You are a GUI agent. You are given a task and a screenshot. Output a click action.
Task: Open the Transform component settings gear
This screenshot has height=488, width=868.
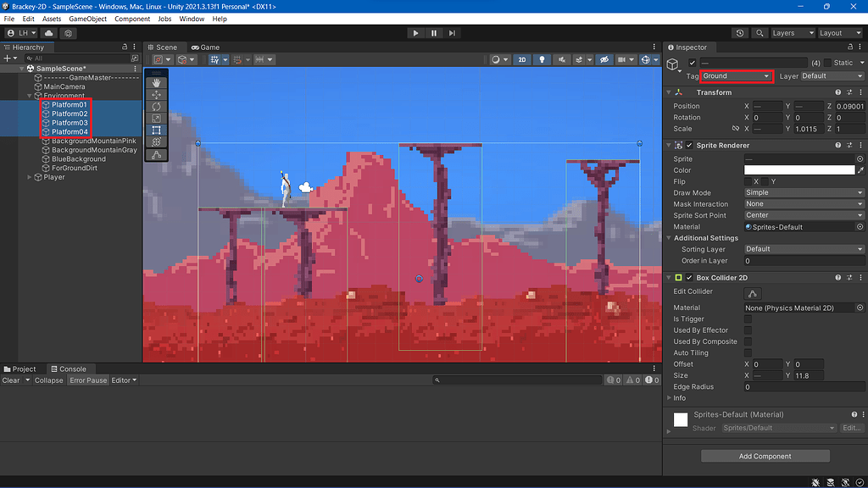859,92
